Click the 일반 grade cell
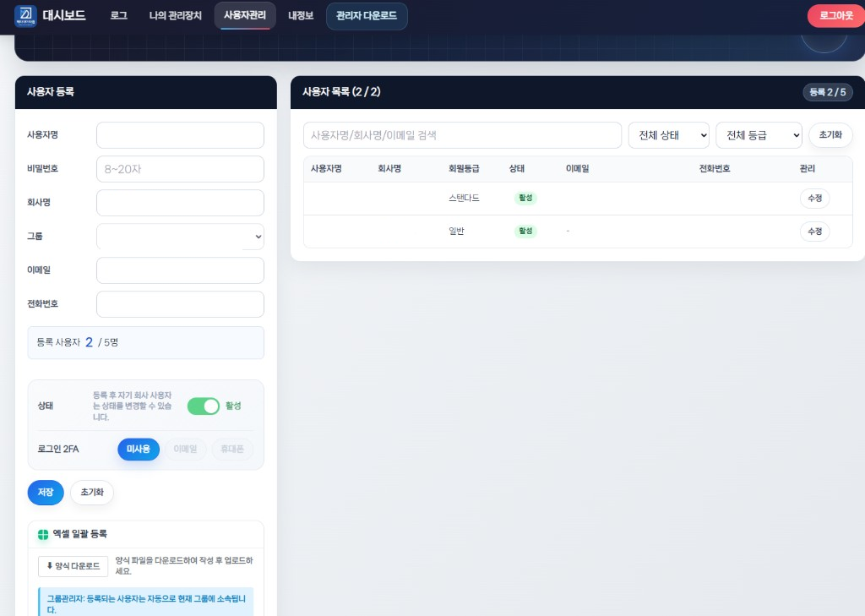 [456, 232]
